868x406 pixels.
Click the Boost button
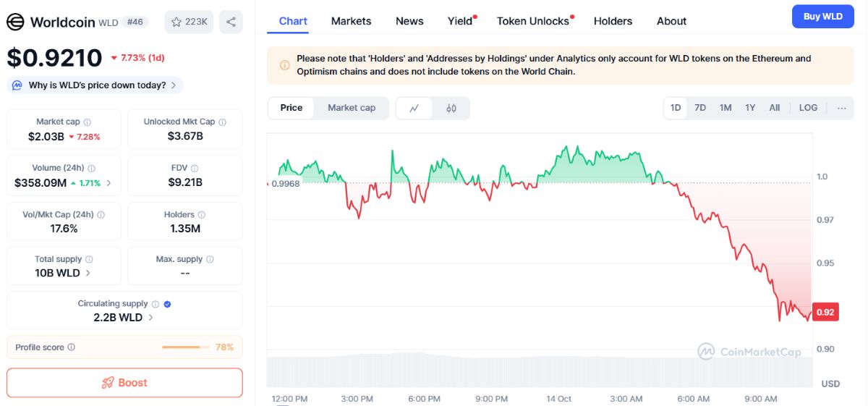pyautogui.click(x=124, y=383)
